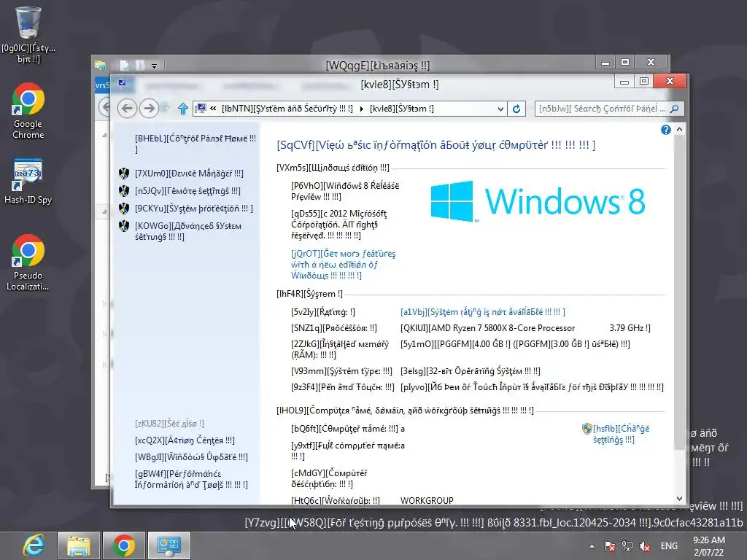Click the search magnifier icon
This screenshot has height=560, width=747.
(675, 109)
